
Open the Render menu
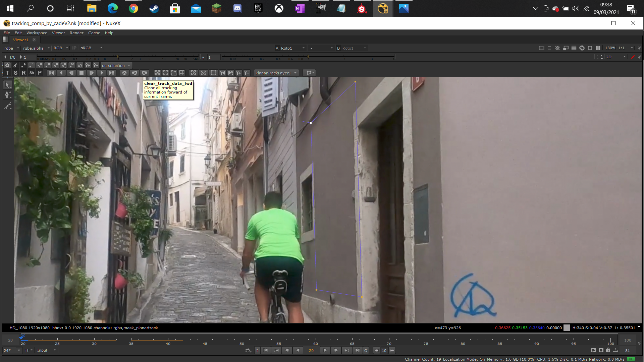click(76, 33)
